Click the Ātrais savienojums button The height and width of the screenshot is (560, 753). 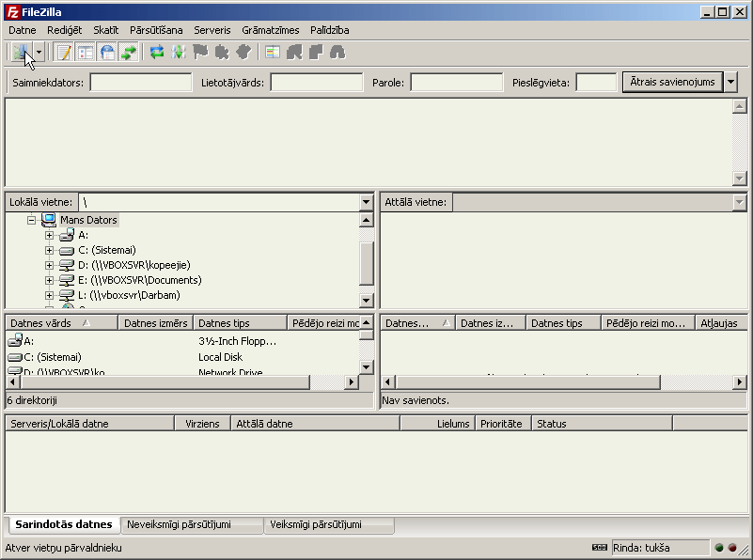[672, 82]
